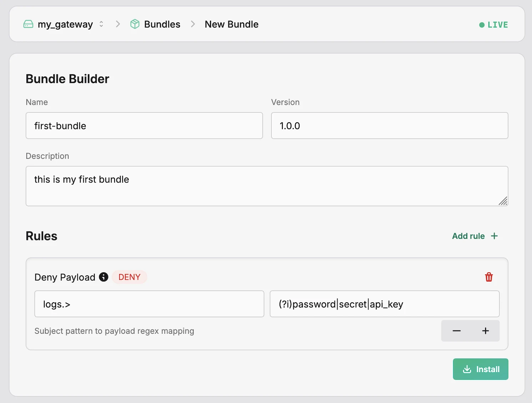
Task: Click chevron after my_gateway breadcrumb
Action: (118, 24)
